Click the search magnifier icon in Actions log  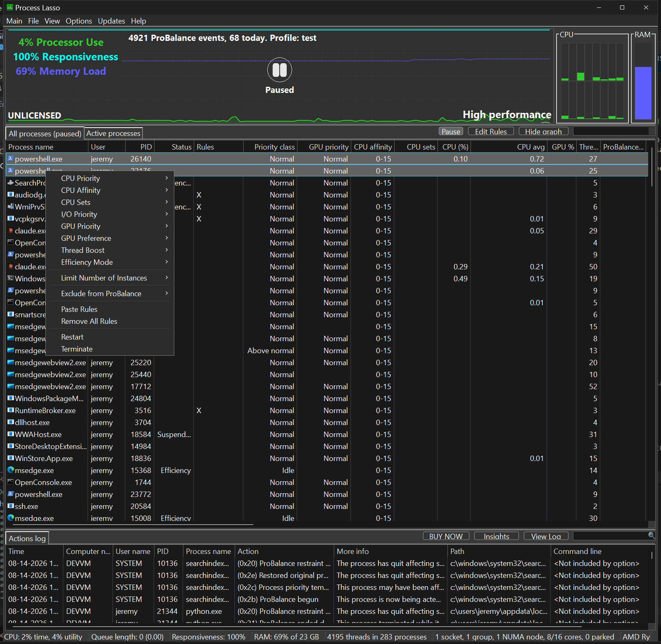[651, 535]
